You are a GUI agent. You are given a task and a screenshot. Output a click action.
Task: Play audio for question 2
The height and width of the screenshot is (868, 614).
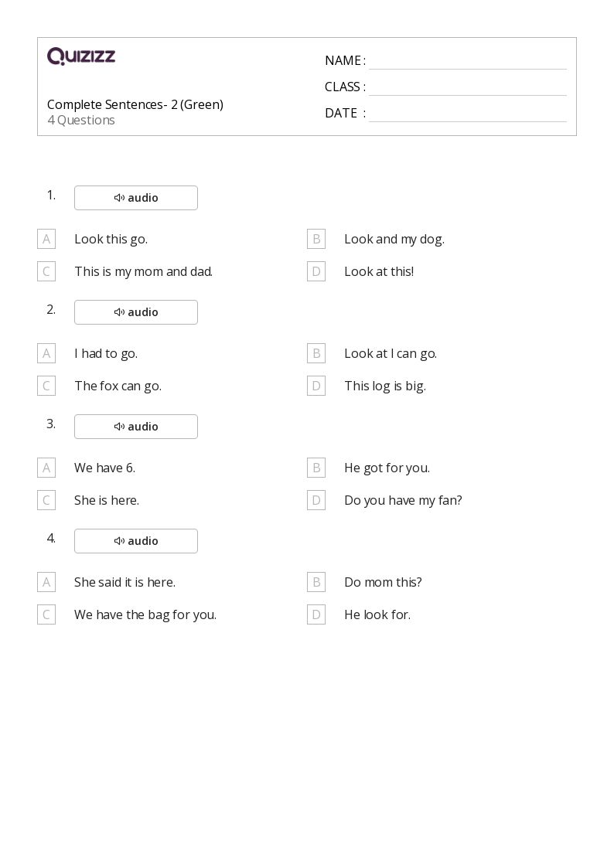pos(135,312)
